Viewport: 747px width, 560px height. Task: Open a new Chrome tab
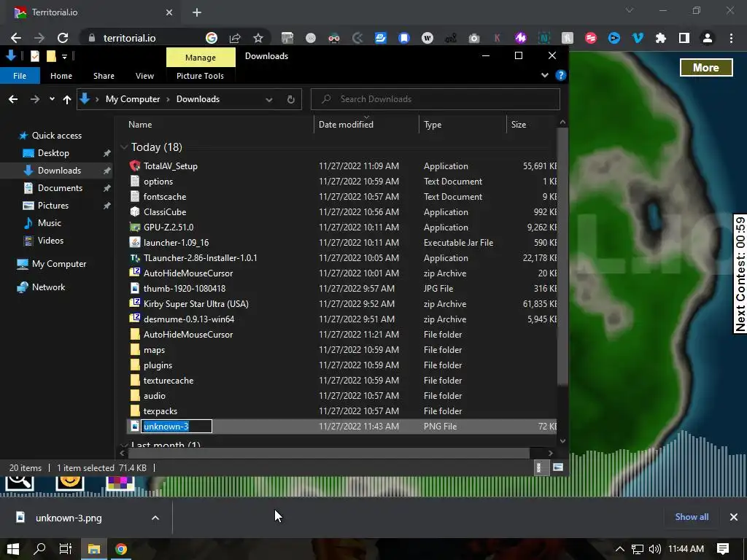pyautogui.click(x=197, y=12)
